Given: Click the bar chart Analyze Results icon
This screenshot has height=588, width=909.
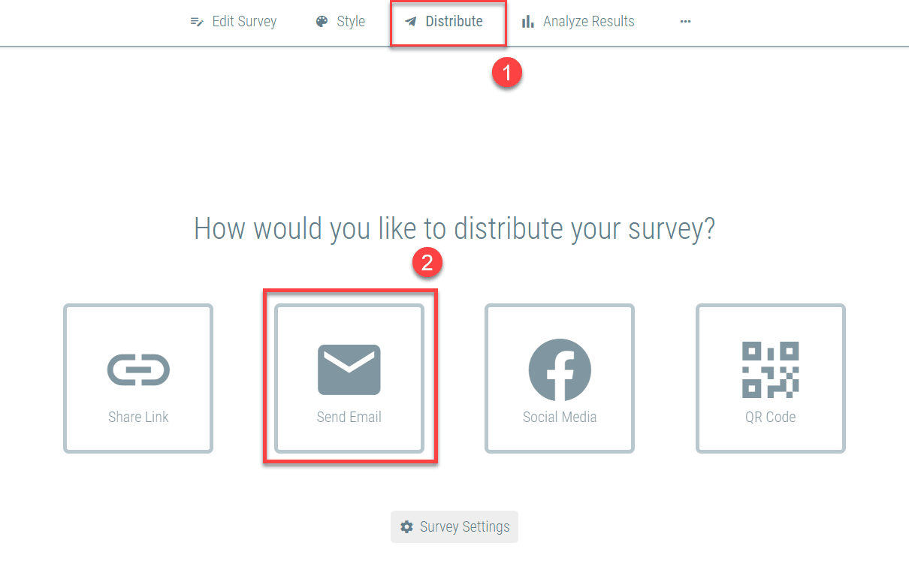Looking at the screenshot, I should point(528,22).
